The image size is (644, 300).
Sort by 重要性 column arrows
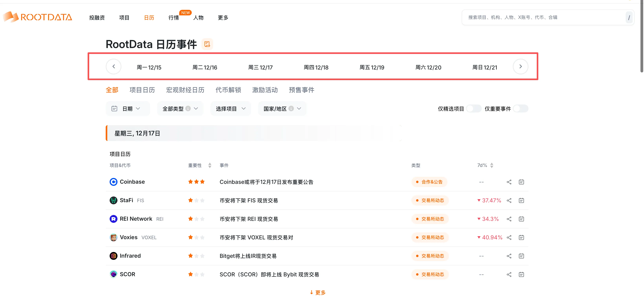(x=209, y=165)
